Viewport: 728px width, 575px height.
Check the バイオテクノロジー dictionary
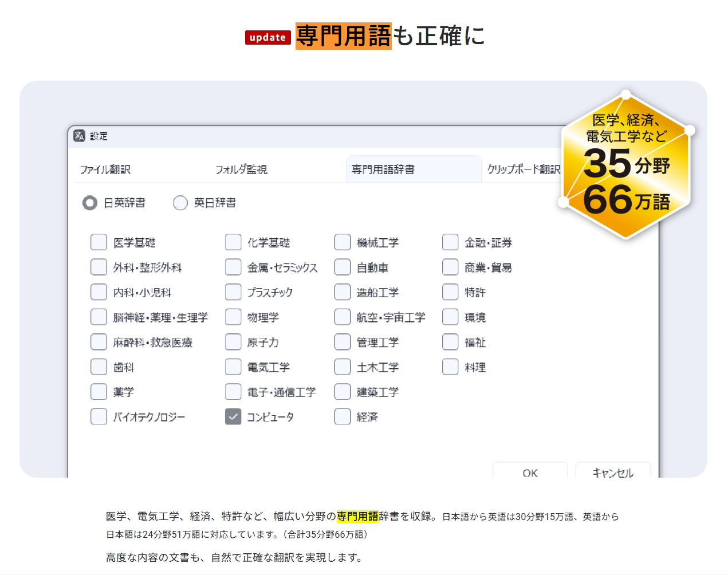point(99,416)
